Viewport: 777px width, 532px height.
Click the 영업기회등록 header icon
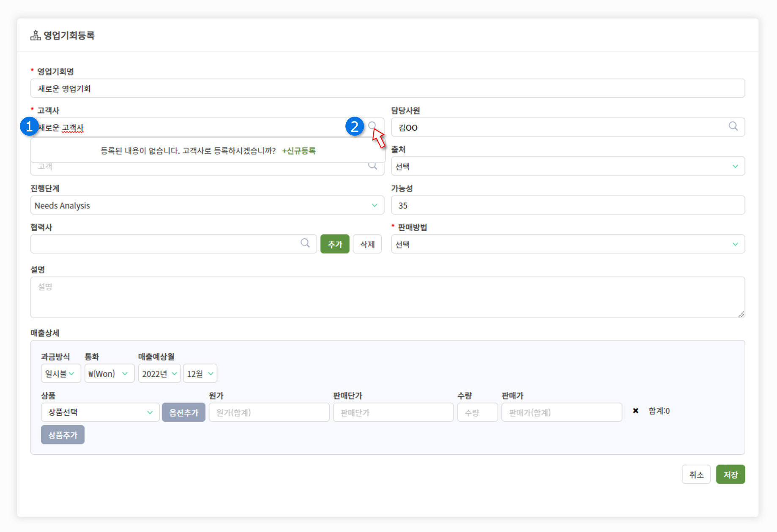(36, 35)
